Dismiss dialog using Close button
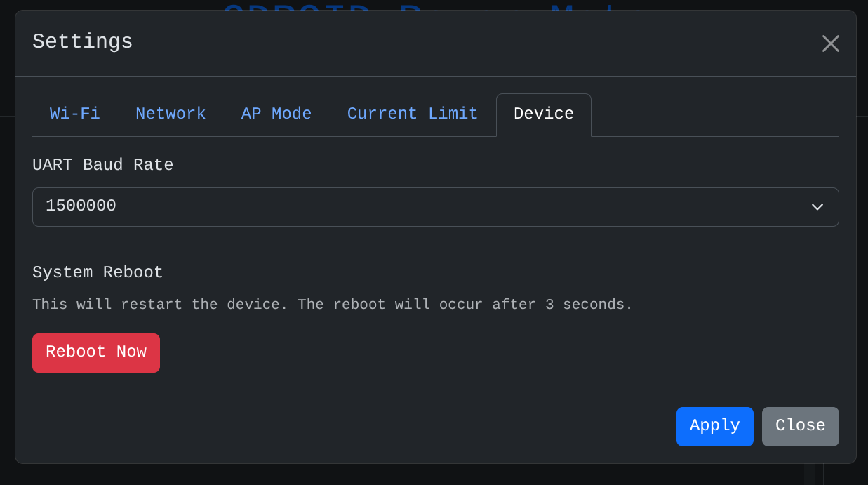The height and width of the screenshot is (485, 868). click(800, 426)
